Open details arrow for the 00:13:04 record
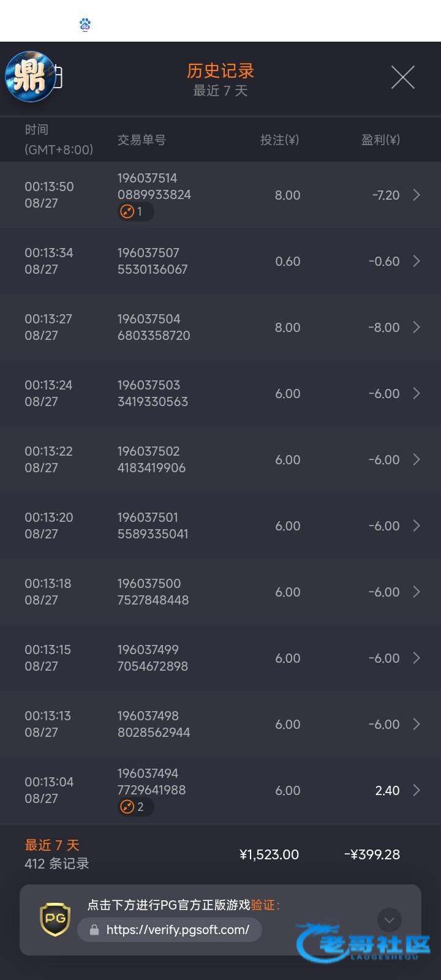 417,790
